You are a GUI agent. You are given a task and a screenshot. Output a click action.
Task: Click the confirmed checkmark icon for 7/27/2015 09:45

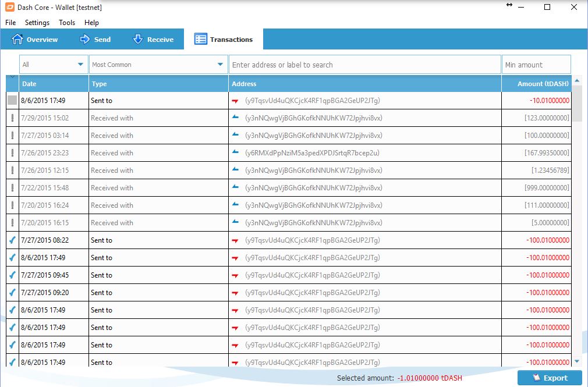tap(12, 275)
